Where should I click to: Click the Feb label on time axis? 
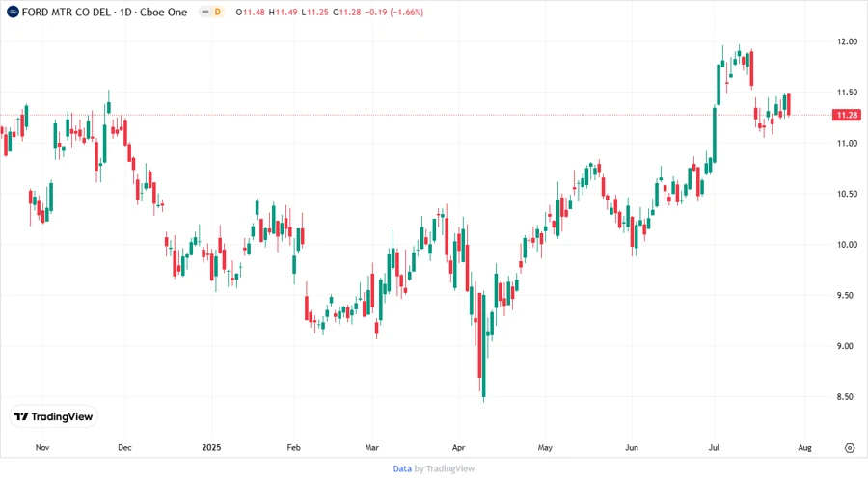(x=294, y=447)
